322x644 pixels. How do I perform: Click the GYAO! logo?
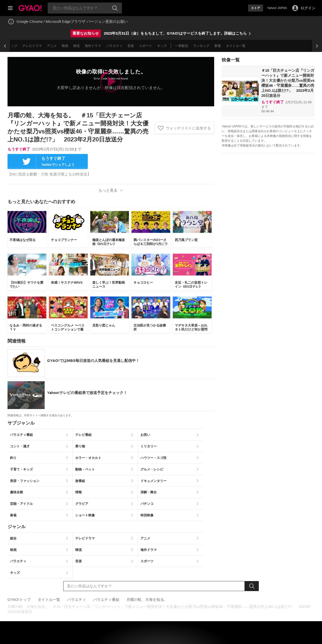30,8
